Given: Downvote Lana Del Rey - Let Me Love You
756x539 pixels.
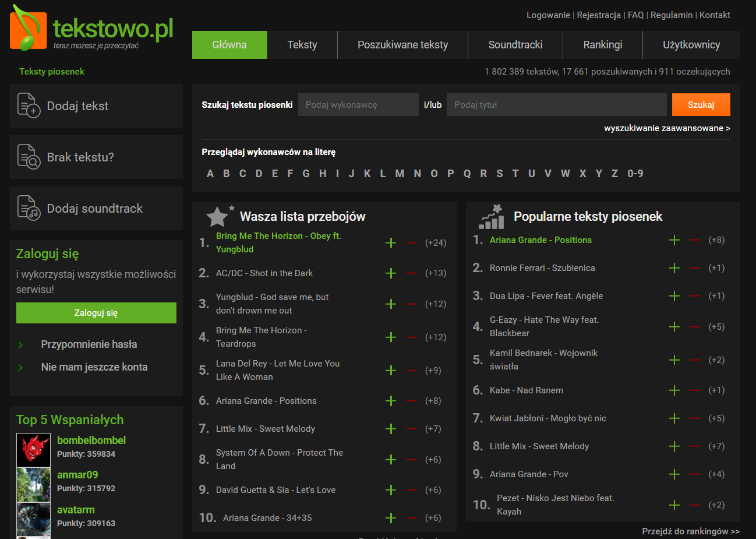Looking at the screenshot, I should point(412,370).
